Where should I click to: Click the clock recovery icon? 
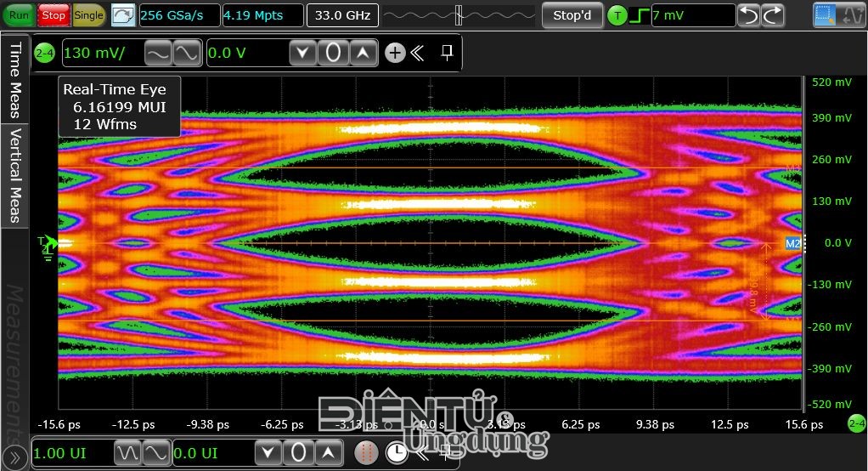point(397,453)
